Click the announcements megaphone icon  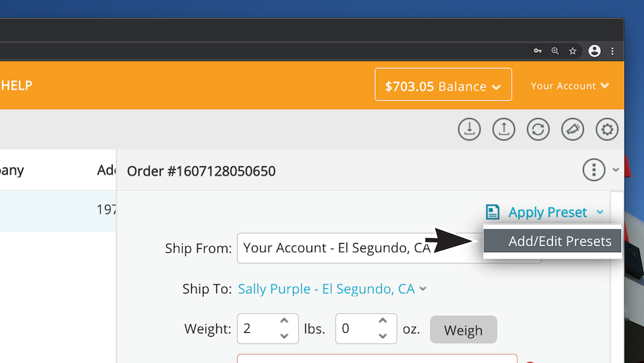tap(573, 129)
